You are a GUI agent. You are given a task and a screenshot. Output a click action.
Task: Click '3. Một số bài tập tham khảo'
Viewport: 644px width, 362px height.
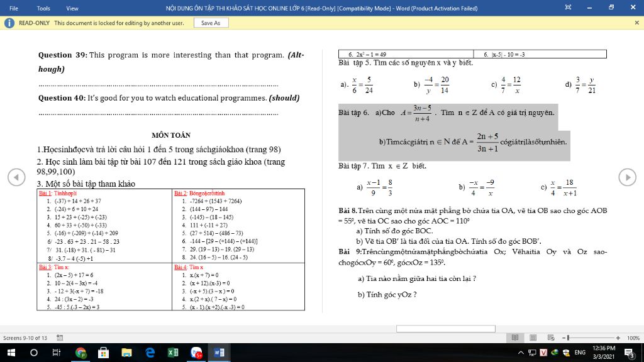tap(86, 184)
